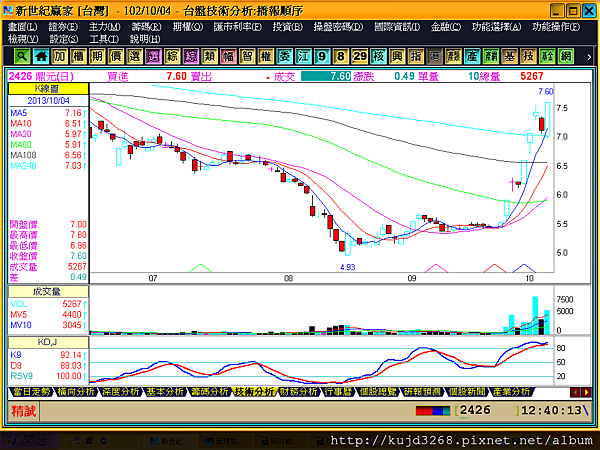
Task: Click the 類 toolbar icon
Action: pyautogui.click(x=210, y=57)
